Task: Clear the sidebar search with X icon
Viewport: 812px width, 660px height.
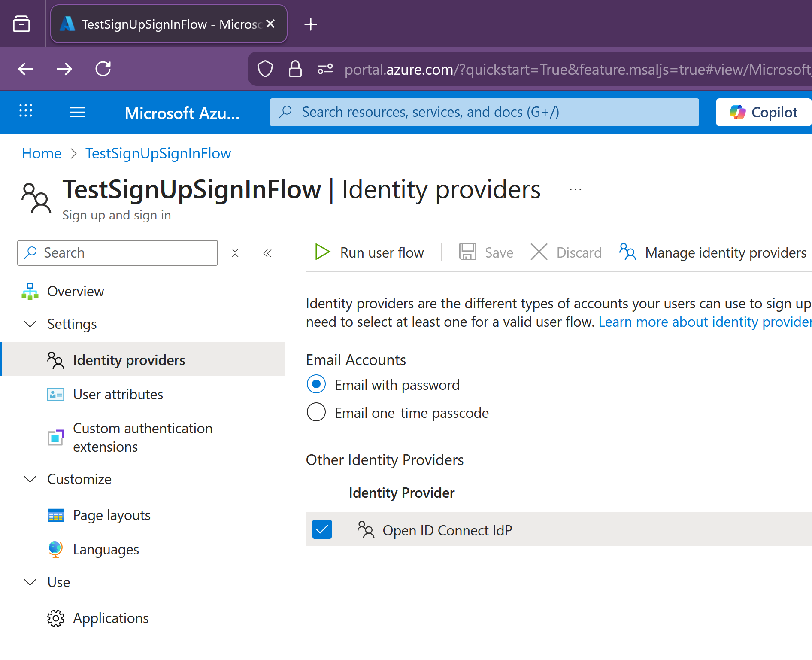Action: [235, 253]
